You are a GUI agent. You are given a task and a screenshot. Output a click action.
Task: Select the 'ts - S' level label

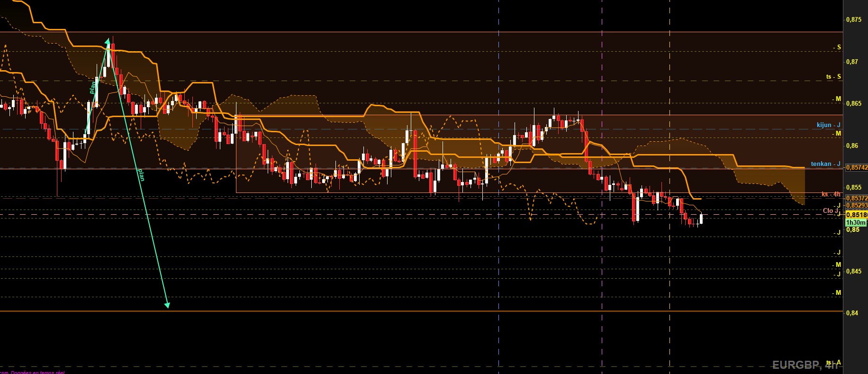coord(833,77)
